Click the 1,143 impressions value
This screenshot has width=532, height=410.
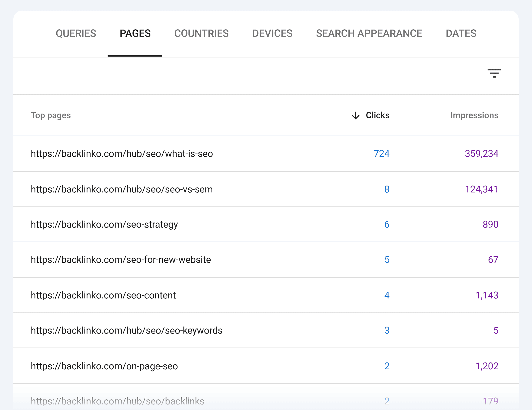coord(487,295)
